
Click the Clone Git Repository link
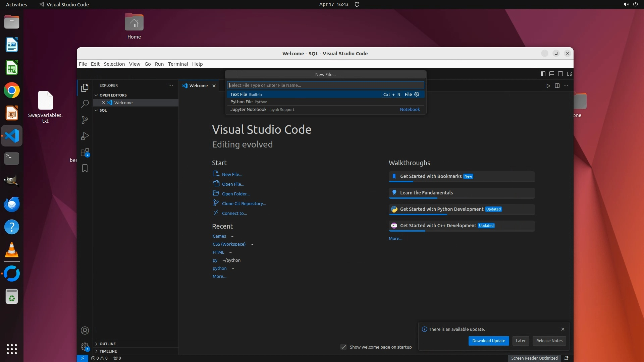coord(244,204)
